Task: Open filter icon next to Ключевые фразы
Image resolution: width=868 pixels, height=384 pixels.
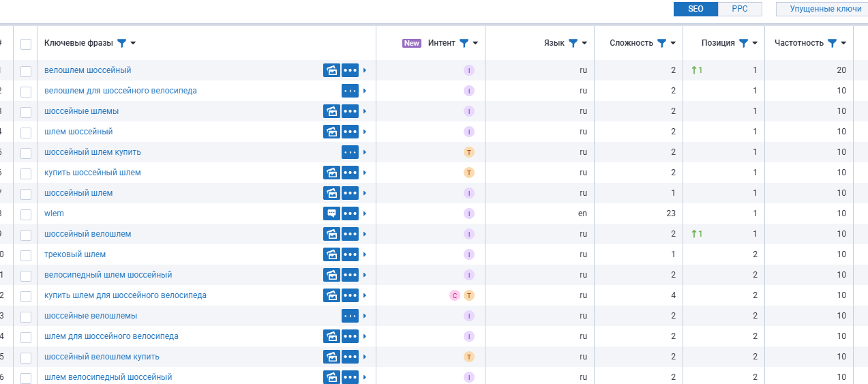Action: pyautogui.click(x=121, y=43)
